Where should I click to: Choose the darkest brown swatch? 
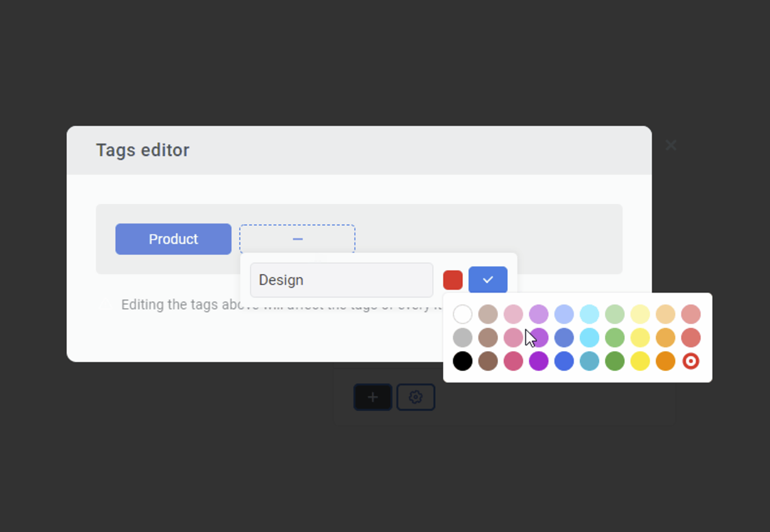click(x=488, y=361)
